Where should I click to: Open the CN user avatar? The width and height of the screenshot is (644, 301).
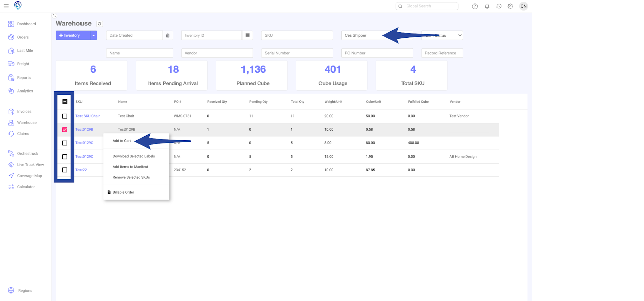(x=524, y=6)
